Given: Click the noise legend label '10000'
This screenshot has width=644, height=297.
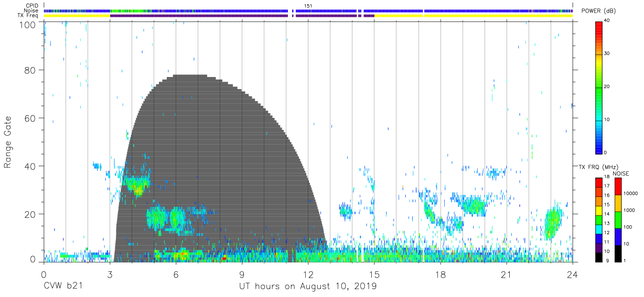Looking at the screenshot, I should tap(630, 193).
